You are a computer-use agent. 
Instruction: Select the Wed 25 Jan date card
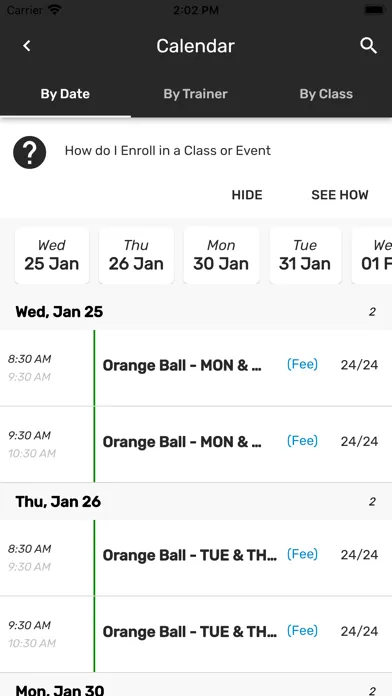click(x=51, y=255)
